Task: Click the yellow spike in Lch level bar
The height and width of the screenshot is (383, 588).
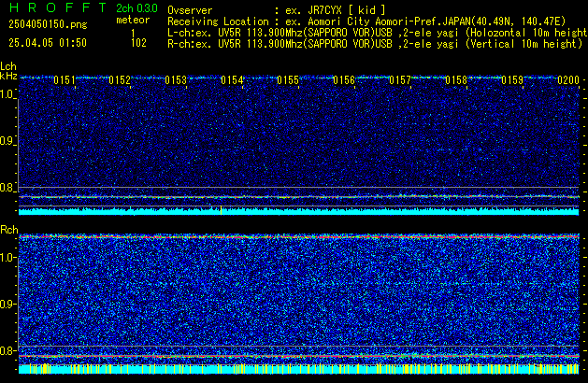Action: pos(221,210)
